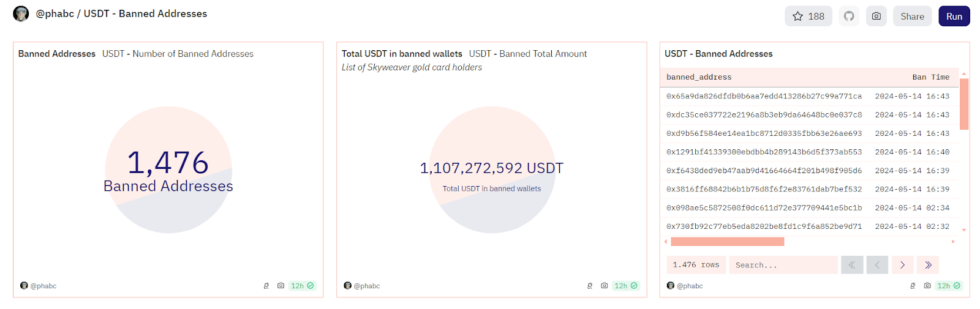Click the Share button
This screenshot has height=309, width=980.
pyautogui.click(x=912, y=17)
